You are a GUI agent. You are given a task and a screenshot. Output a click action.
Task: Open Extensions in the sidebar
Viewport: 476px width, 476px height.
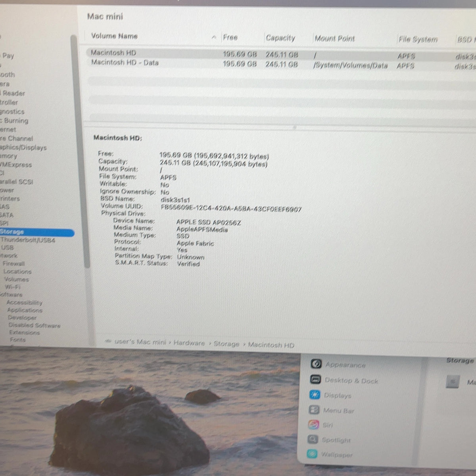(25, 333)
